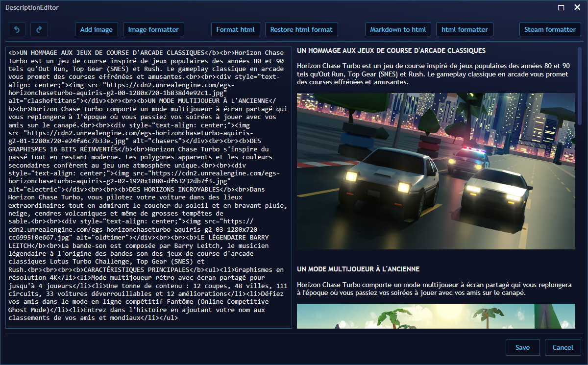This screenshot has width=588, height=365.
Task: Click the redo arrow icon
Action: pyautogui.click(x=39, y=29)
